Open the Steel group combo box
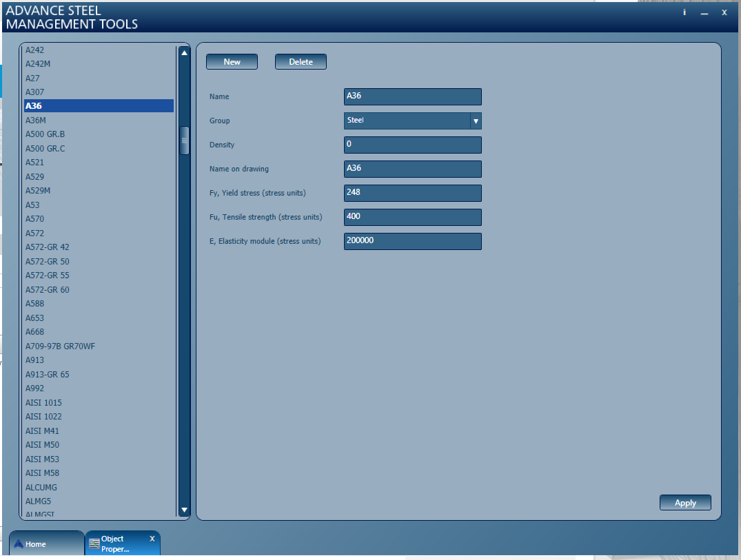The image size is (741, 560). click(x=413, y=121)
